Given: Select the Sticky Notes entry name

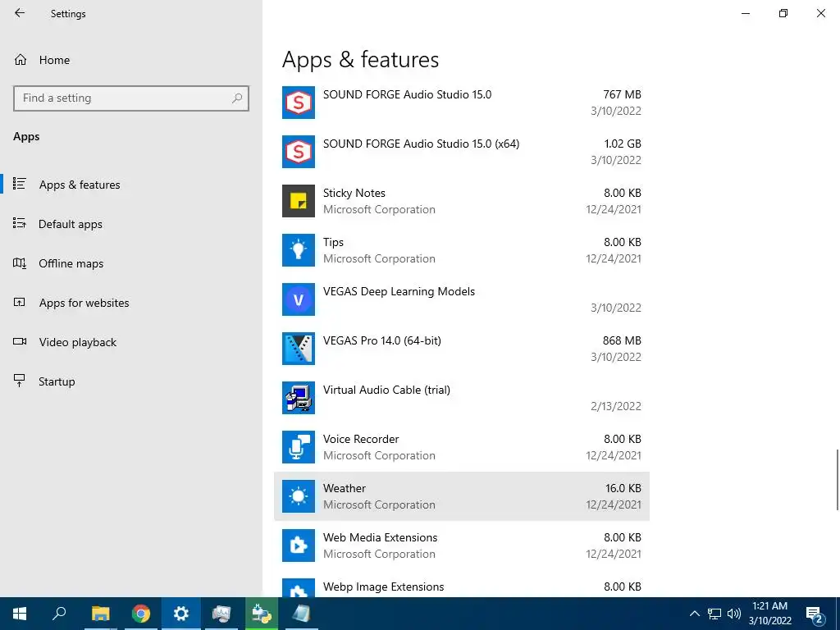Looking at the screenshot, I should 354,193.
